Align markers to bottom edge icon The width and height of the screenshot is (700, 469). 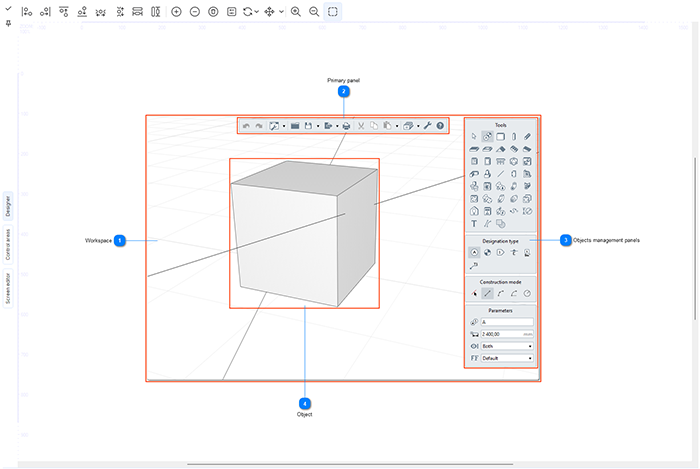[82, 12]
